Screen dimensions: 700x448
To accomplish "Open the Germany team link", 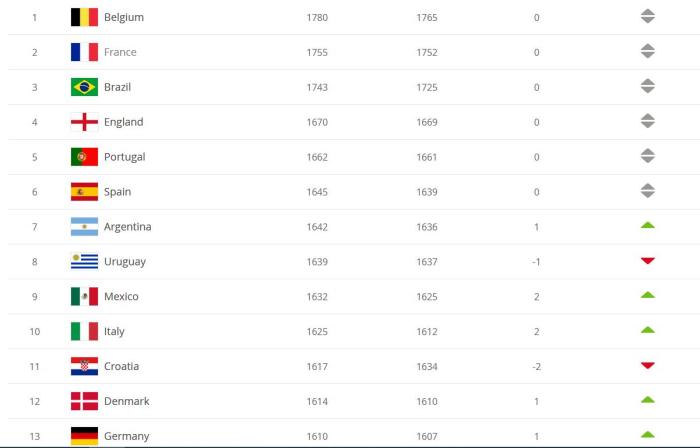I will click(126, 437).
